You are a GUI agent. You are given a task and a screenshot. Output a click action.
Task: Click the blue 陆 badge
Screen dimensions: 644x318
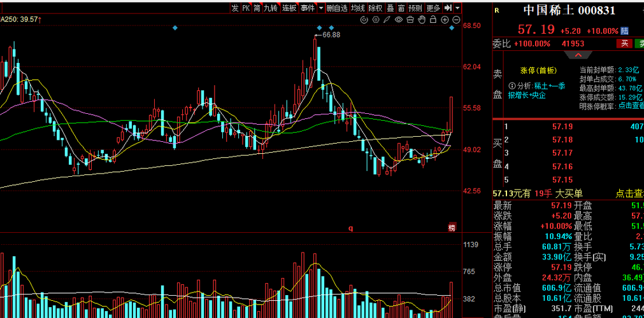(625, 31)
